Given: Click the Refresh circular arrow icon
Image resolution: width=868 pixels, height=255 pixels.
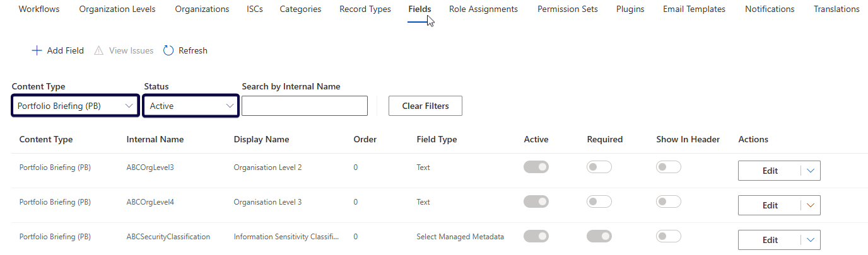Looking at the screenshot, I should pyautogui.click(x=168, y=50).
